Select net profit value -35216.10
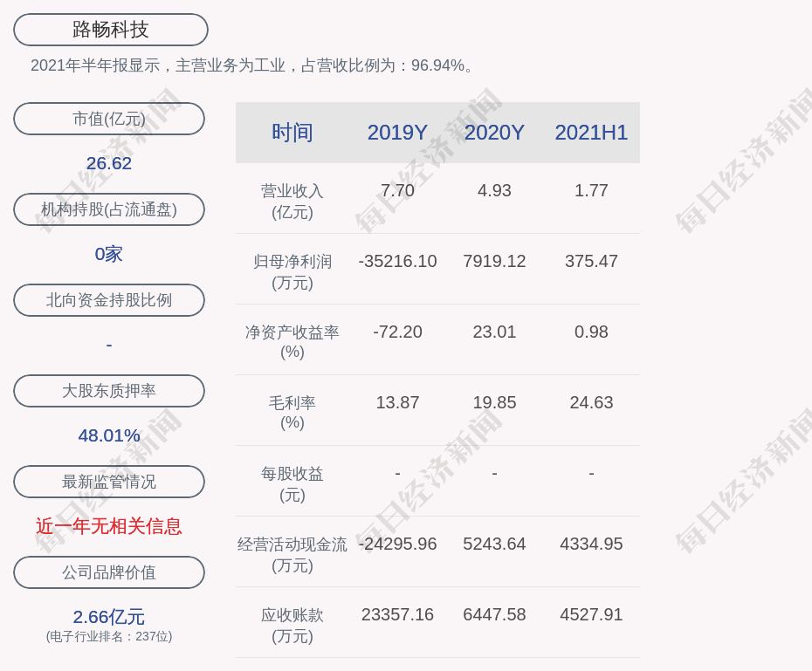Image resolution: width=812 pixels, height=671 pixels. (x=397, y=261)
